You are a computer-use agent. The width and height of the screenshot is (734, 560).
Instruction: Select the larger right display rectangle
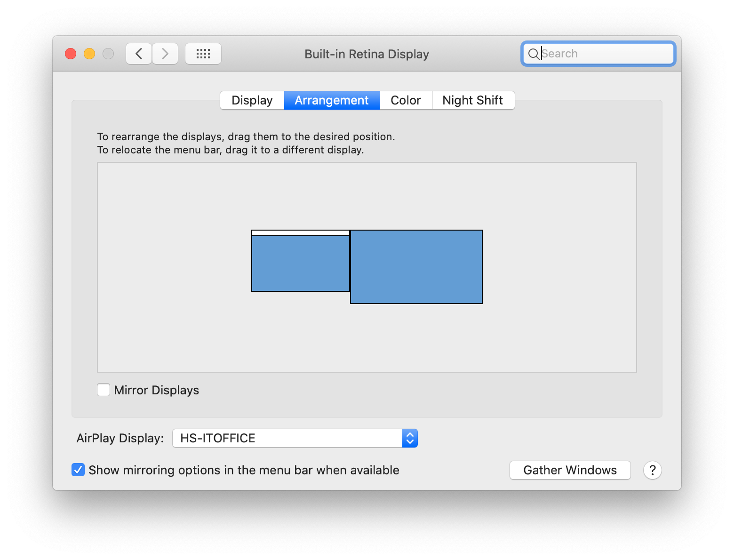click(x=416, y=266)
